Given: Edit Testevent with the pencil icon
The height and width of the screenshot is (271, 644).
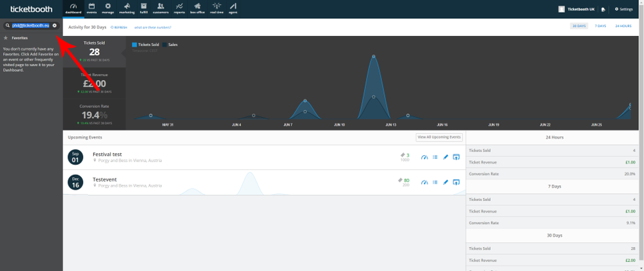Looking at the screenshot, I should coord(446,182).
